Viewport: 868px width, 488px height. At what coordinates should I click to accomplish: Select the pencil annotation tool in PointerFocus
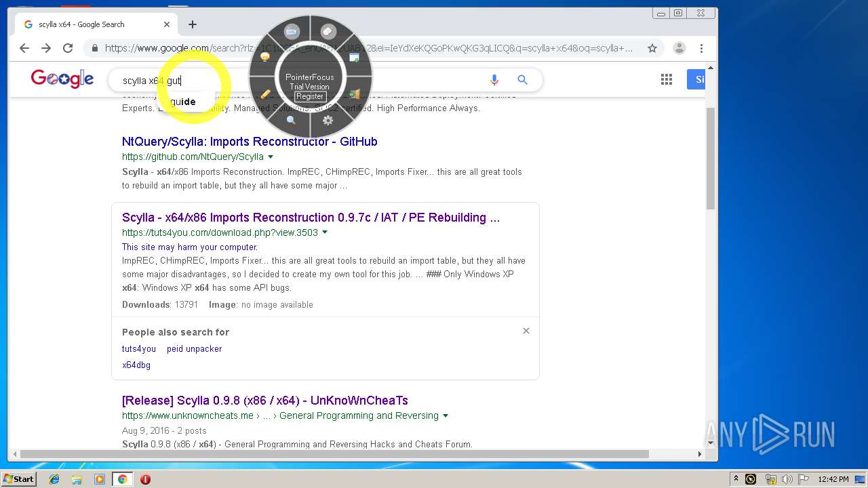[265, 94]
